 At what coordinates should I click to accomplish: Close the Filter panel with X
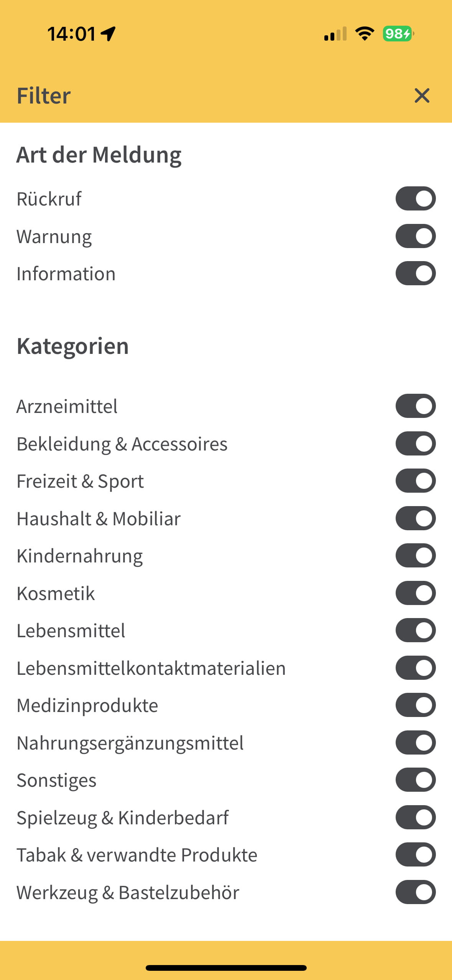422,95
